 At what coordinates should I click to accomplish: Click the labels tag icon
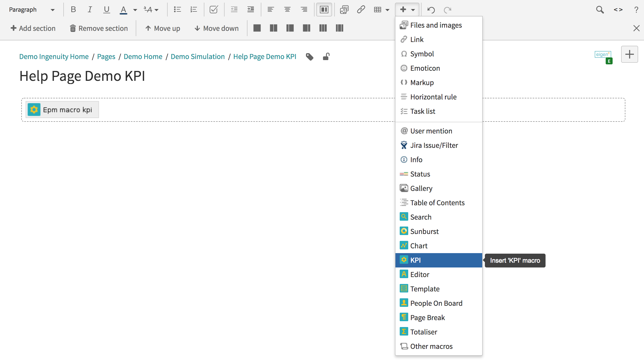(x=309, y=57)
